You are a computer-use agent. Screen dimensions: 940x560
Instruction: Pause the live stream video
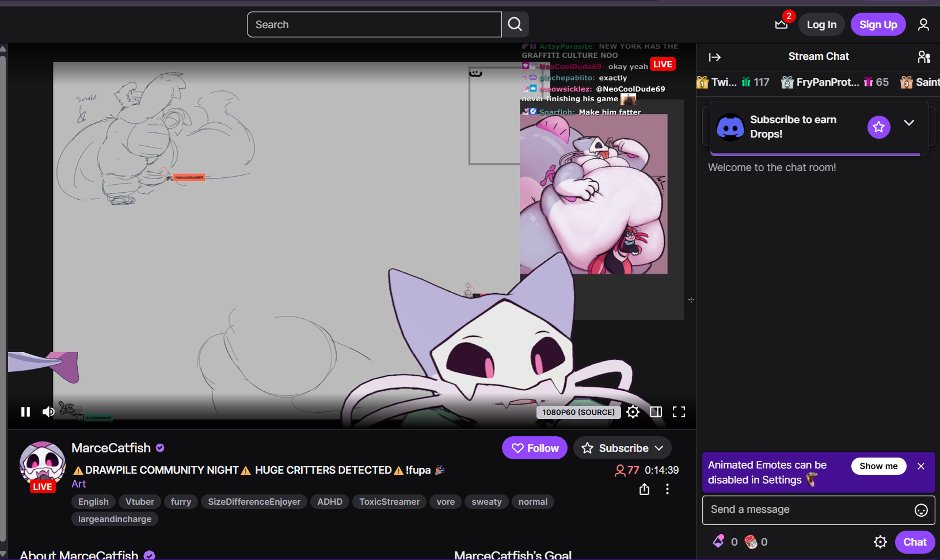(x=25, y=412)
